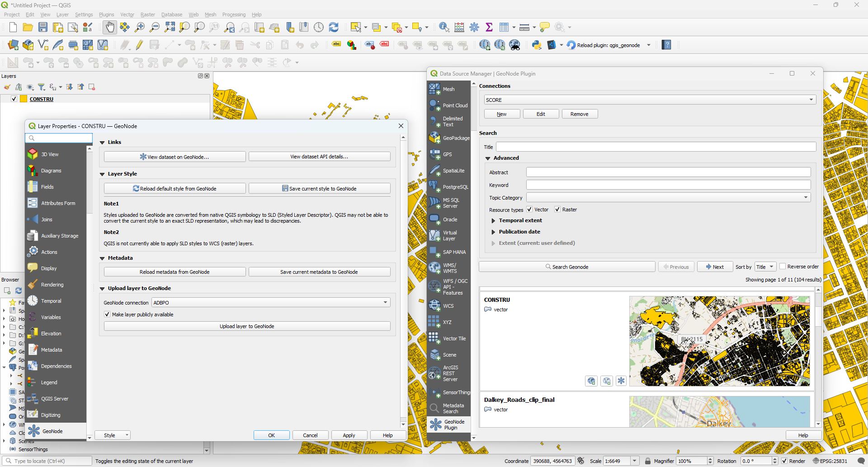Screen dimensions: 868x467
Task: Open Legend in Layer Properties sidebar
Action: tap(56, 382)
